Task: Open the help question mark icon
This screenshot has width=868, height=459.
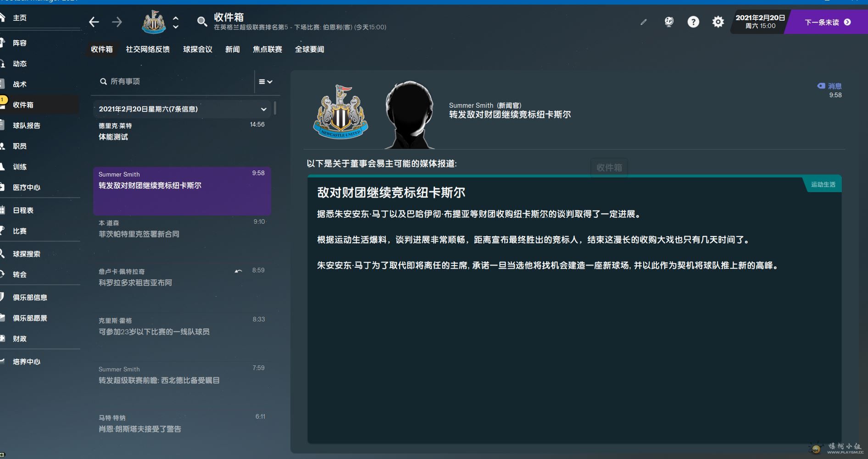Action: 693,22
